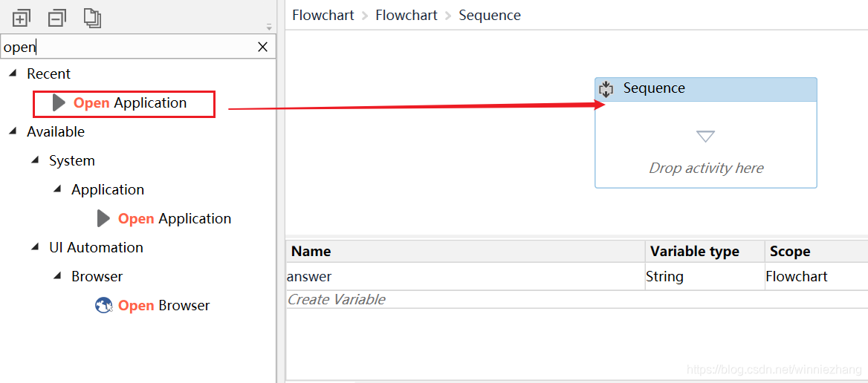Click the Collapse All icon in activities panel
Image resolution: width=868 pixels, height=383 pixels.
(x=56, y=19)
